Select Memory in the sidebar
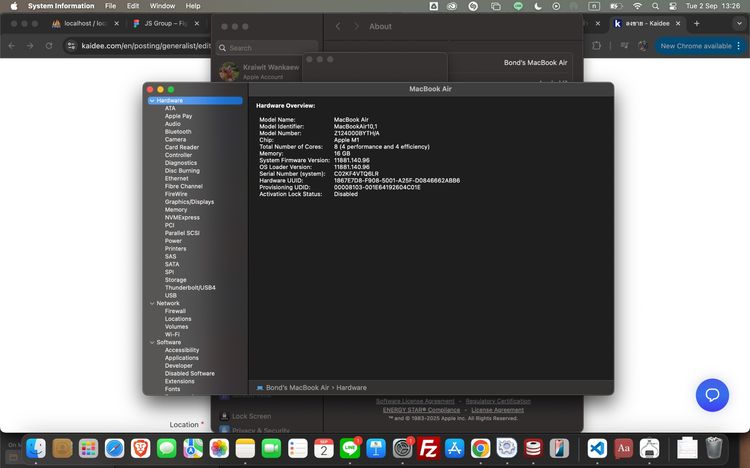 point(176,210)
